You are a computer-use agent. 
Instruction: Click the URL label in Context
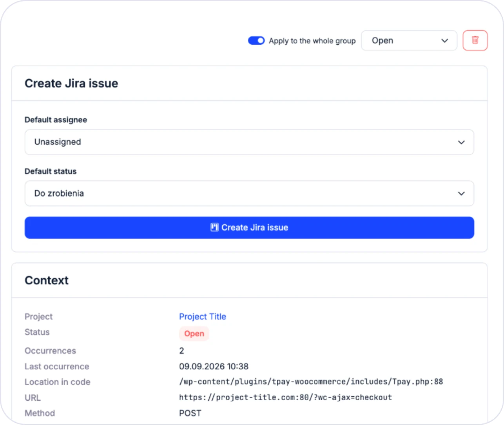pyautogui.click(x=33, y=398)
